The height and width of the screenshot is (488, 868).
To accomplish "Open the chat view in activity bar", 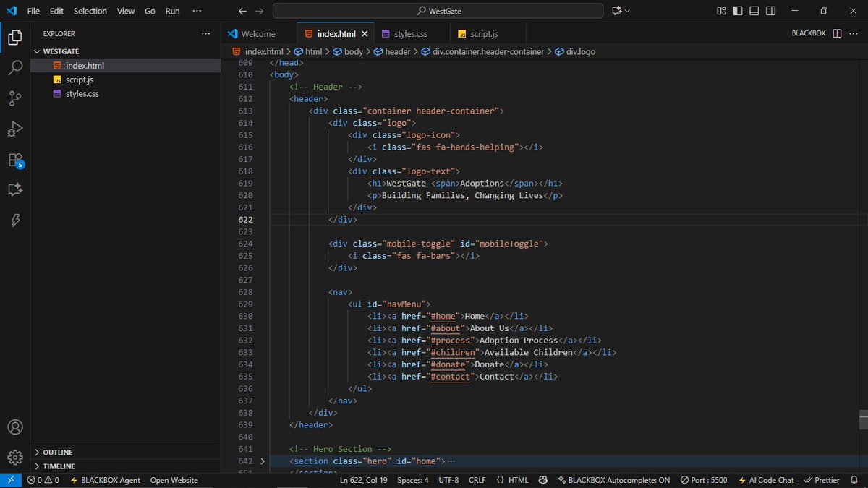I will (14, 190).
